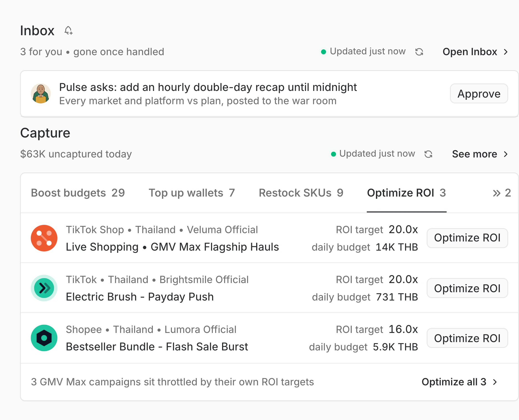Viewport: 519px width, 420px height.
Task: Click the Pulse asks hourly recap title
Action: pos(208,87)
